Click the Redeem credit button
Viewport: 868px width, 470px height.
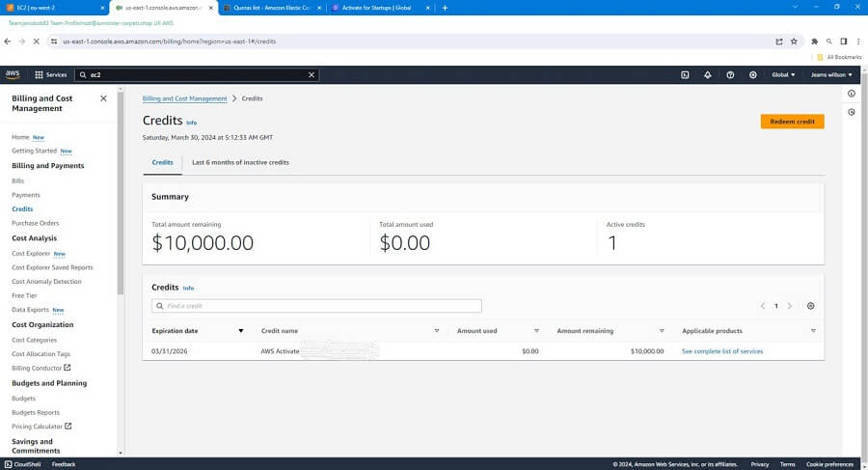pyautogui.click(x=792, y=122)
